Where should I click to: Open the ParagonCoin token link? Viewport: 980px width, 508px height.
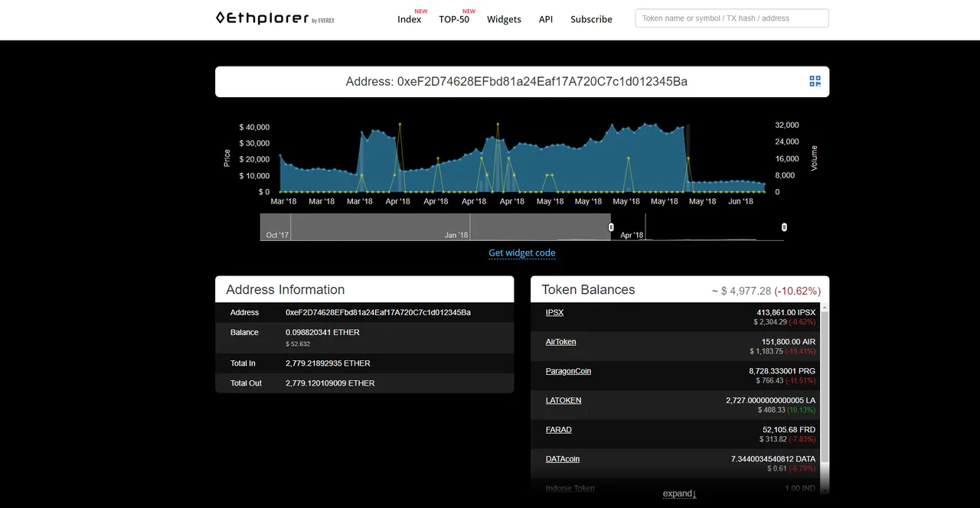click(568, 371)
